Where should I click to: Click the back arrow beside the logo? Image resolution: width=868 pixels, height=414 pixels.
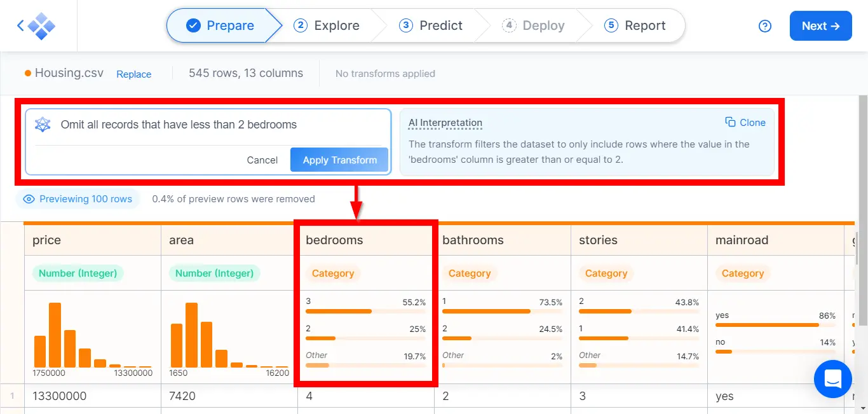tap(20, 25)
